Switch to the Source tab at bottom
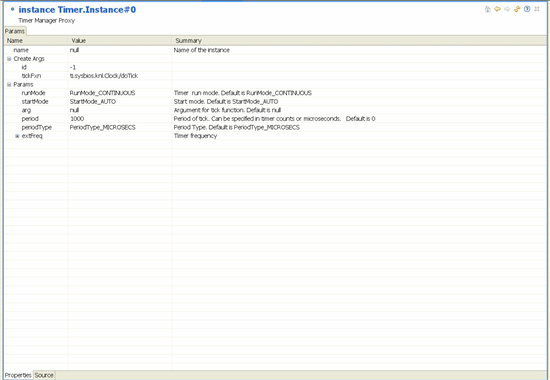Image resolution: width=550 pixels, height=380 pixels. click(x=44, y=375)
